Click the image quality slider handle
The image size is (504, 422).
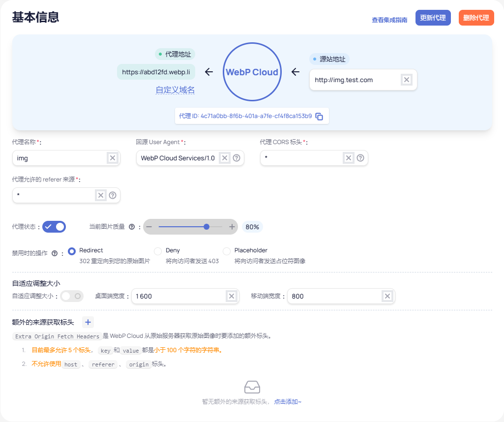(207, 227)
